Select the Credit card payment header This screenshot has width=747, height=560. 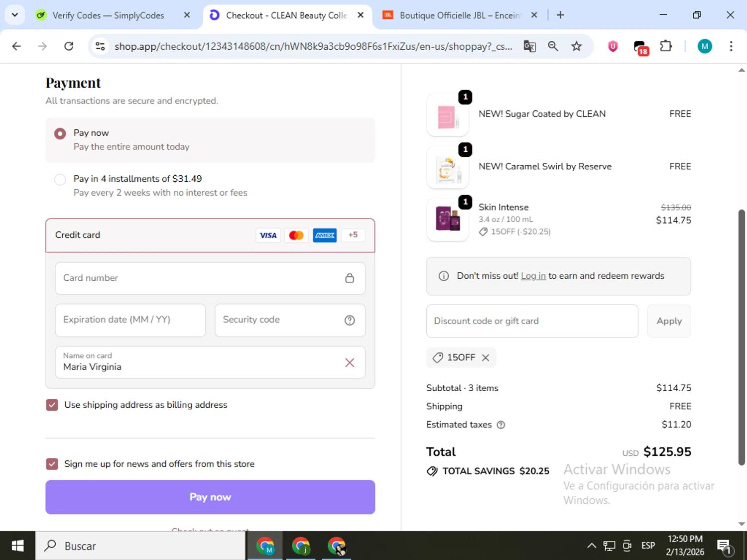[x=210, y=235]
